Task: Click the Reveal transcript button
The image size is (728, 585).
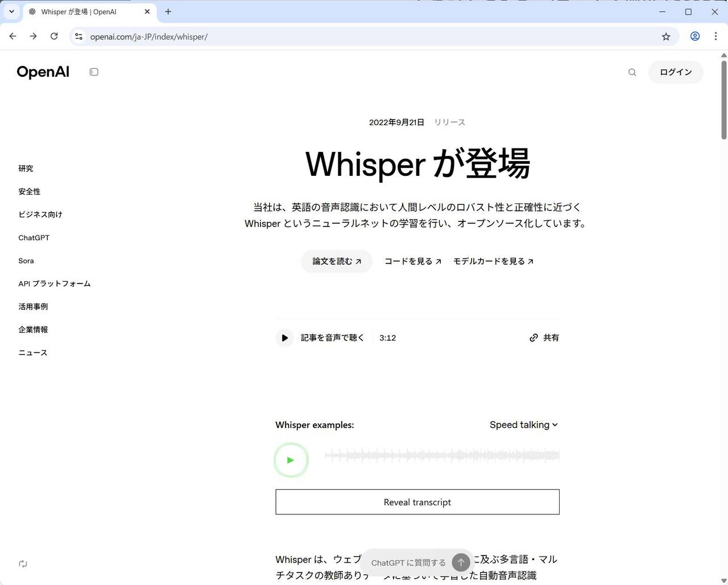Action: click(x=417, y=502)
